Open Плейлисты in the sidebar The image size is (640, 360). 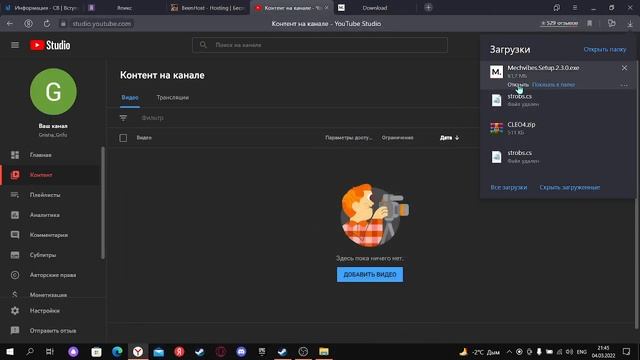click(x=45, y=195)
